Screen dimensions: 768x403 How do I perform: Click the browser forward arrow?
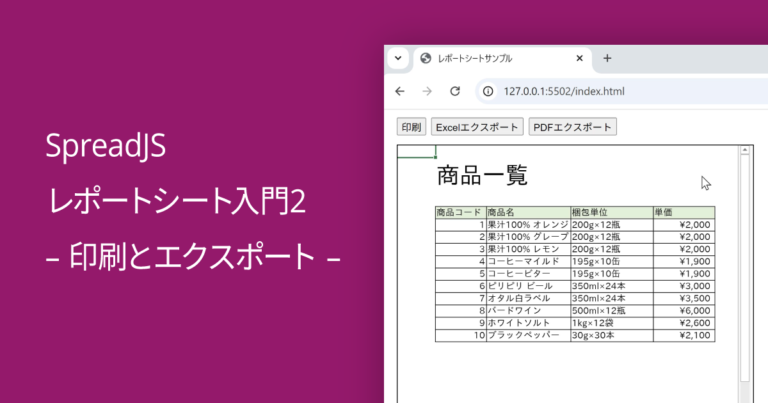click(427, 91)
